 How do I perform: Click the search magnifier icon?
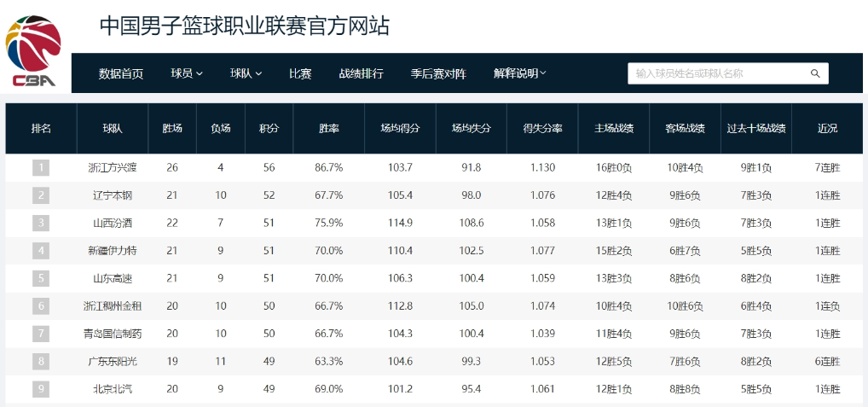pyautogui.click(x=815, y=73)
